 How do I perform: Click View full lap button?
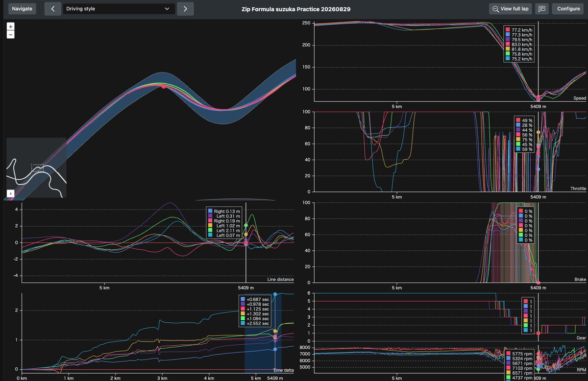click(x=510, y=9)
